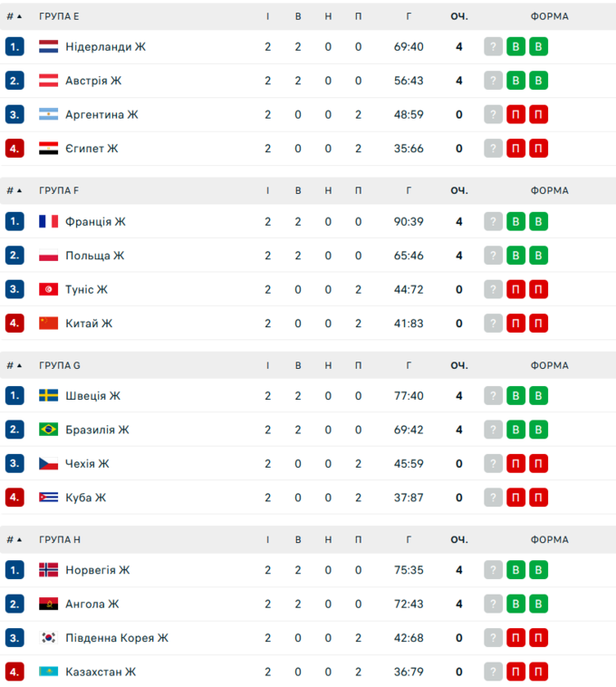Viewport: 616px width, 687px height.
Task: Click Чехія Ж rank 3 position badge
Action: tap(14, 464)
